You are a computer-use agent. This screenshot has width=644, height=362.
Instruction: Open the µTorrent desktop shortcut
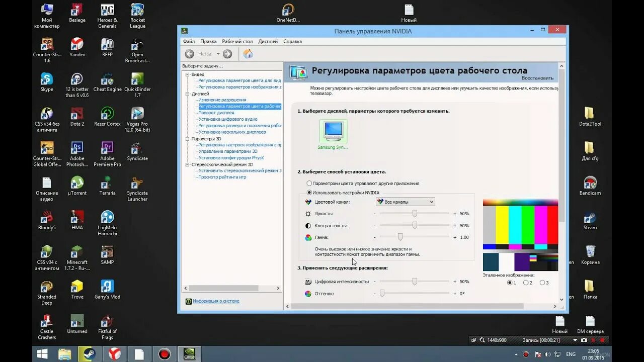pos(77,186)
